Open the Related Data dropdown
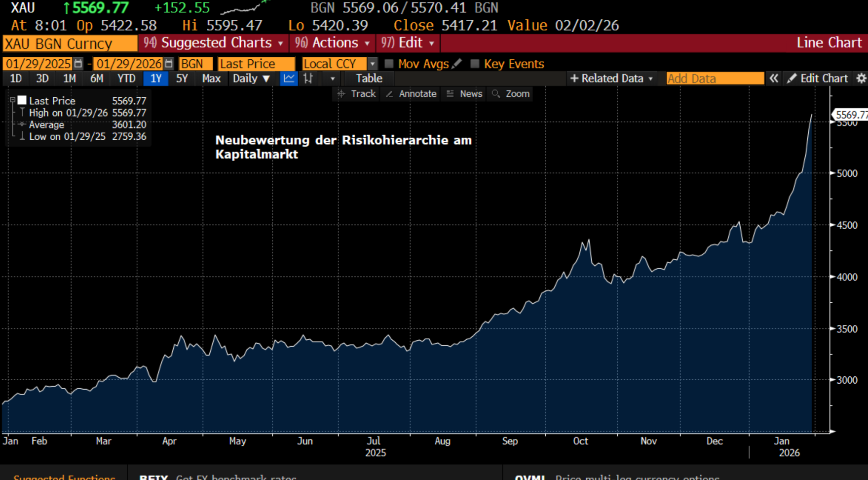 point(611,79)
